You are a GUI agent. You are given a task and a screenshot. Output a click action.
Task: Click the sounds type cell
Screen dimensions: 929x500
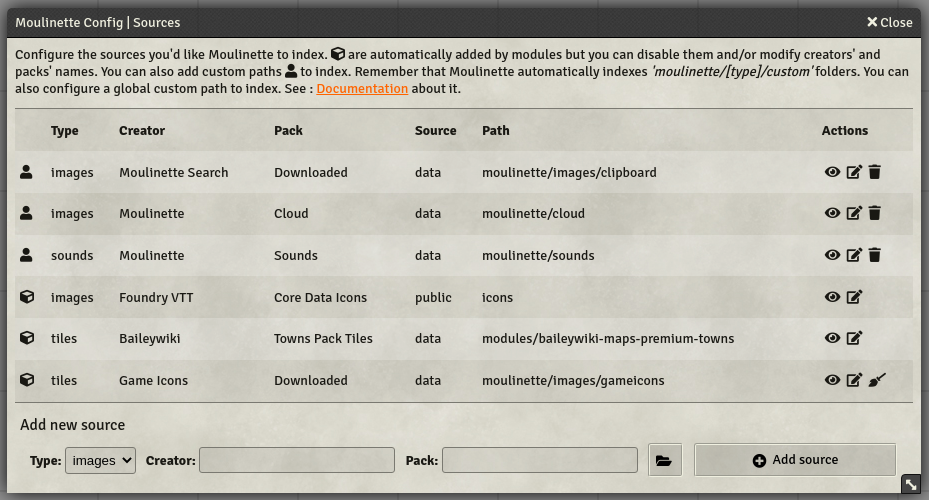tap(72, 255)
